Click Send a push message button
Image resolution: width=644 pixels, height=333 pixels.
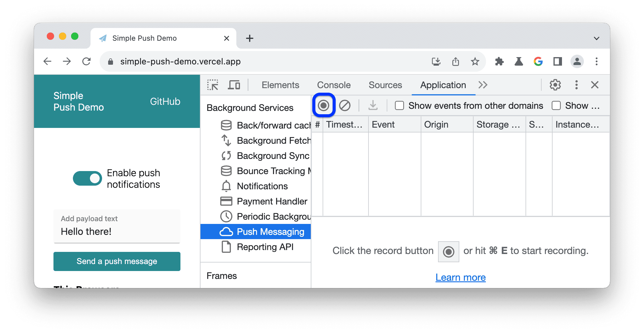(117, 261)
